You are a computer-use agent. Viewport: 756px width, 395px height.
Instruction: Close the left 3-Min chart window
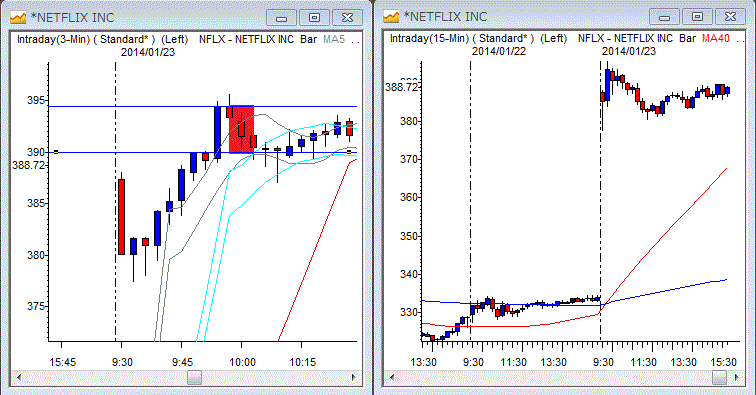tap(347, 18)
